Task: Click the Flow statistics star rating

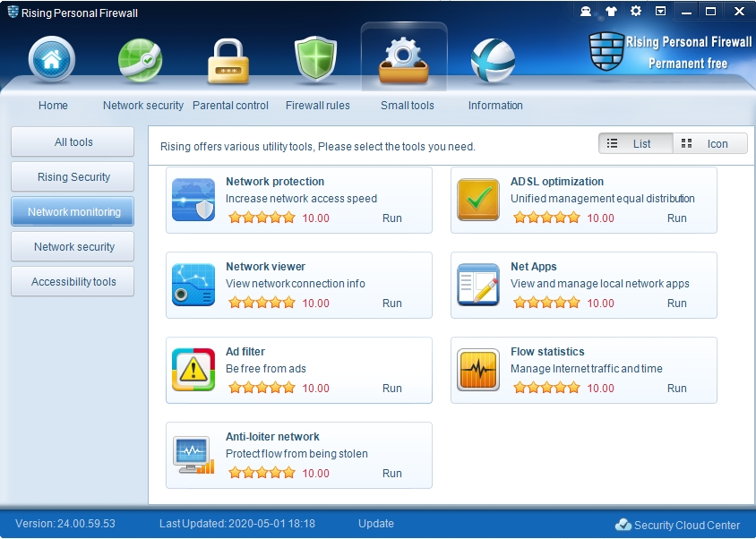Action: click(546, 388)
